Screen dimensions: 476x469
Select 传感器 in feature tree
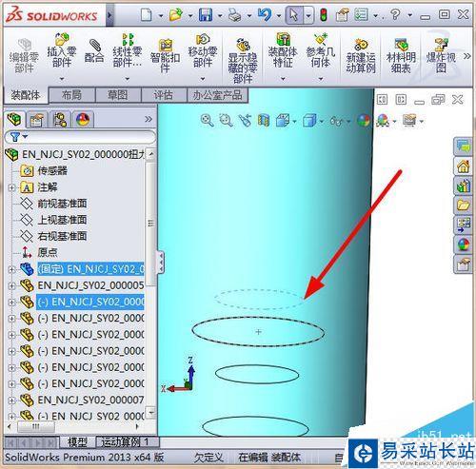click(52, 170)
